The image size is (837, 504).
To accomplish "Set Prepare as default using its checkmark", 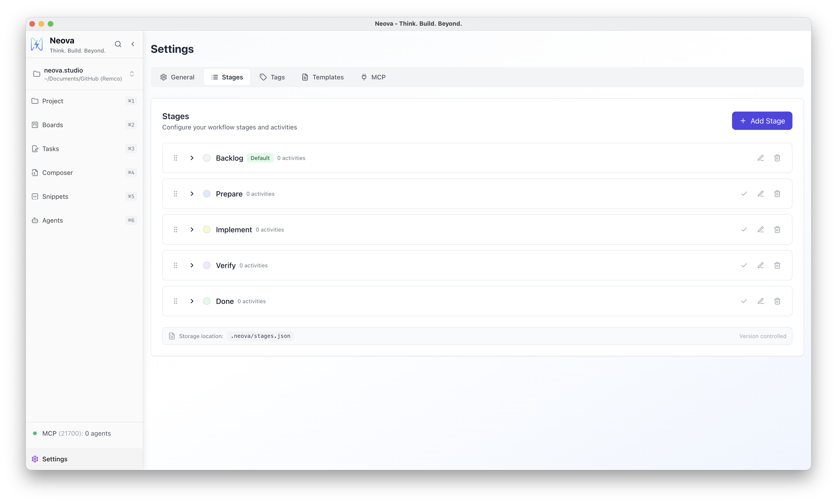I will (744, 194).
